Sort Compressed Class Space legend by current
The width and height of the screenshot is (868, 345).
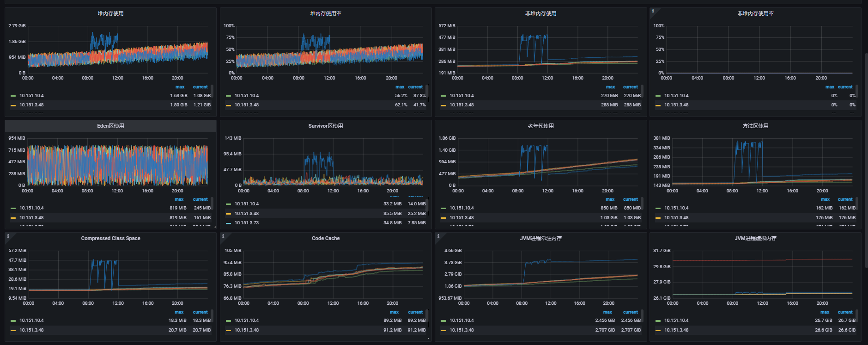coord(200,312)
